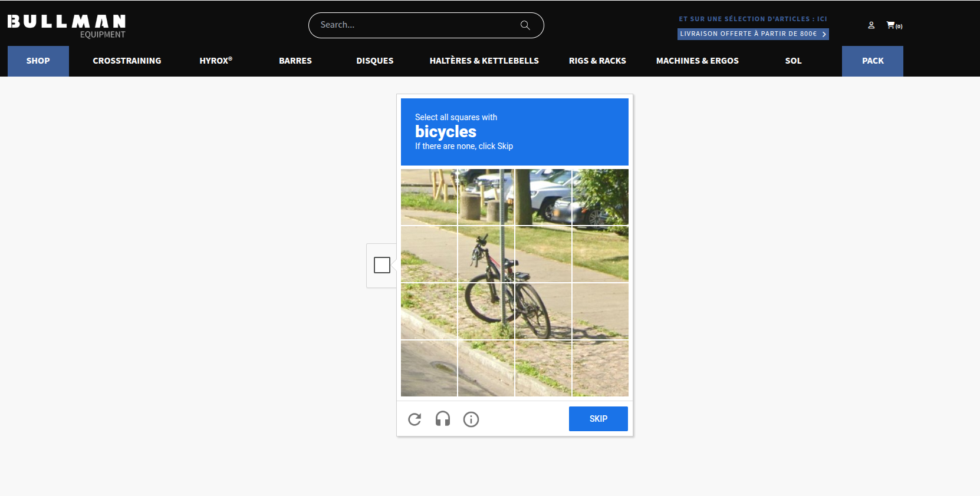Viewport: 980px width, 496px height.
Task: Follow the 'Sélection d'articles : ICI' link
Action: 752,19
